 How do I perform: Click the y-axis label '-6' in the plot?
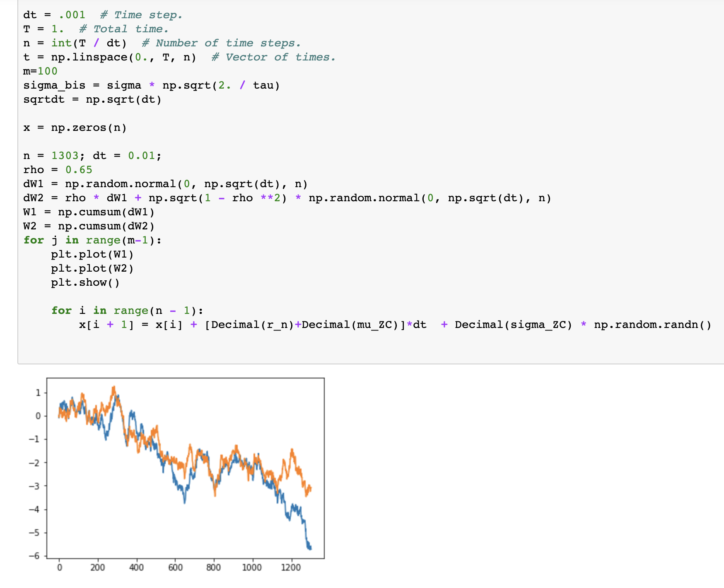click(x=35, y=556)
